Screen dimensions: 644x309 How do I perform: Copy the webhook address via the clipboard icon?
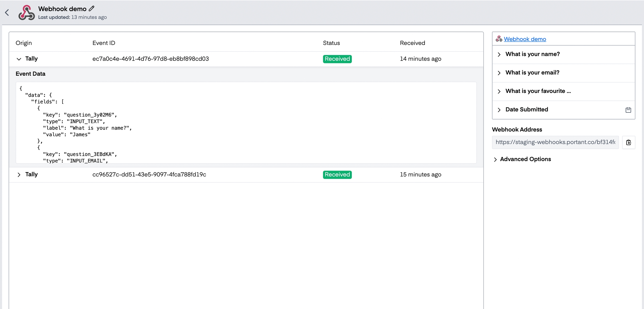click(629, 142)
